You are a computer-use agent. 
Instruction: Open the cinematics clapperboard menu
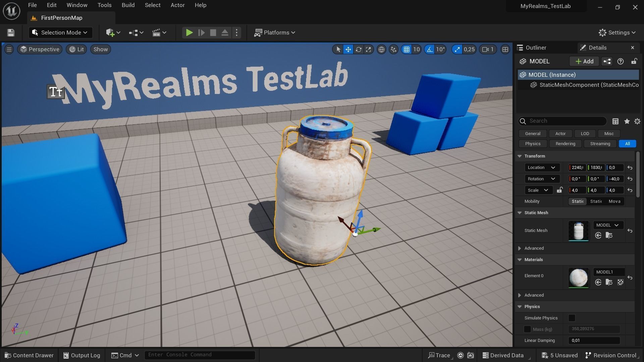(x=159, y=33)
